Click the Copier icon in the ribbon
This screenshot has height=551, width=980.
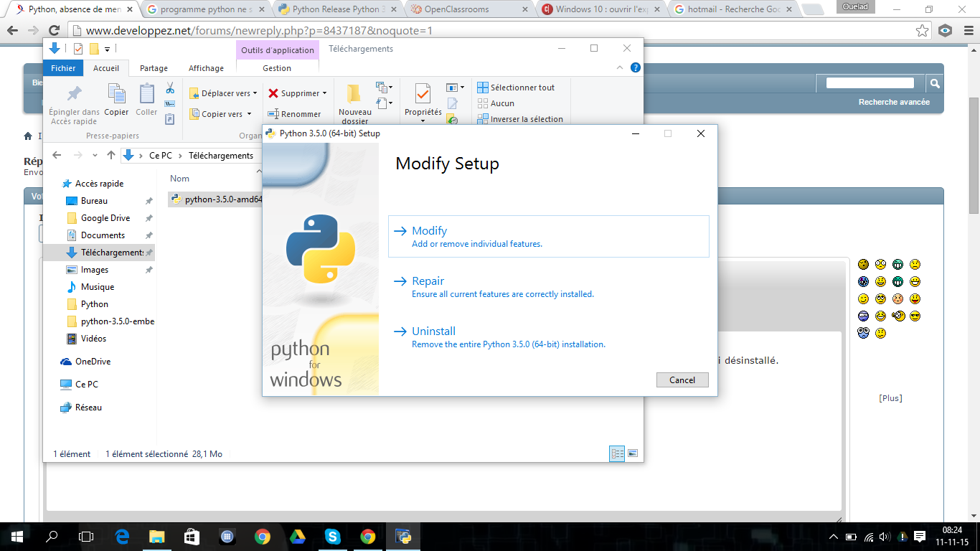116,95
